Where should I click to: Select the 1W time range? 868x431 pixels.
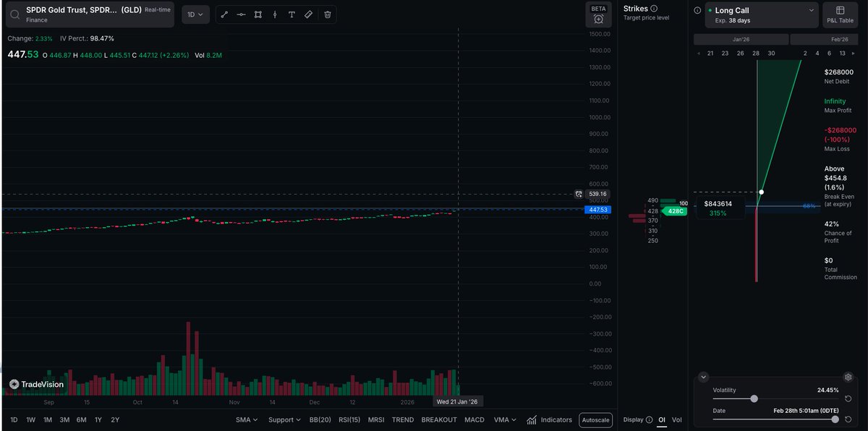31,419
